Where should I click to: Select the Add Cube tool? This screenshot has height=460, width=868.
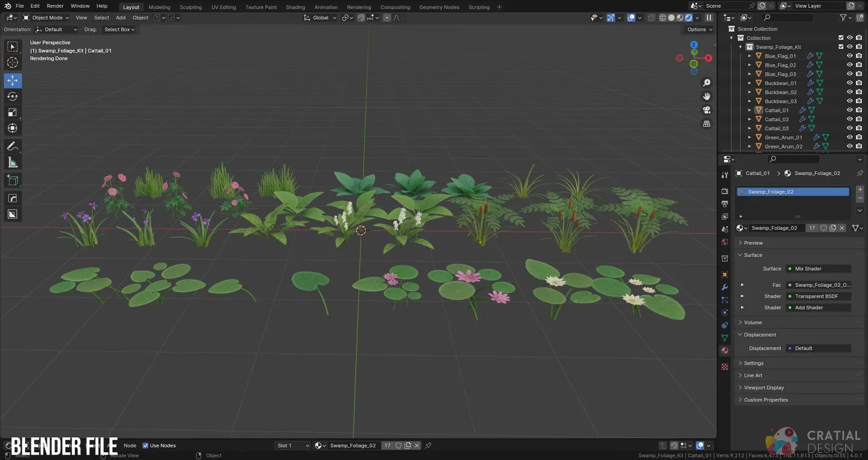pyautogui.click(x=13, y=180)
